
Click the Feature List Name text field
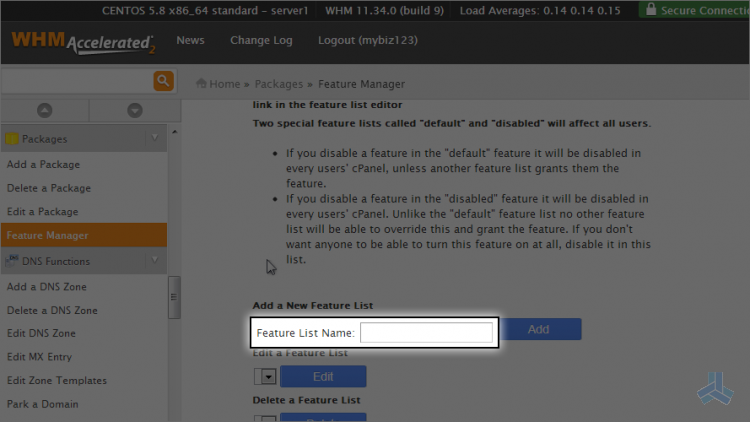pyautogui.click(x=426, y=333)
